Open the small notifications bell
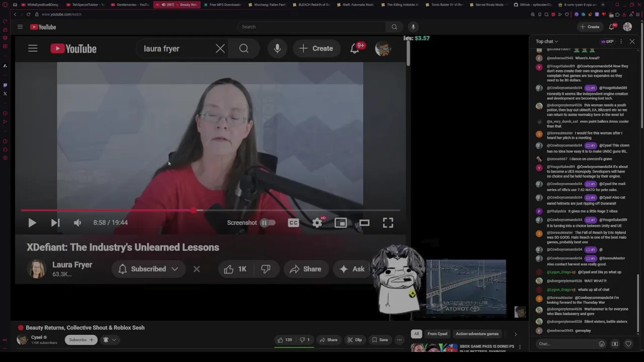 (x=612, y=27)
